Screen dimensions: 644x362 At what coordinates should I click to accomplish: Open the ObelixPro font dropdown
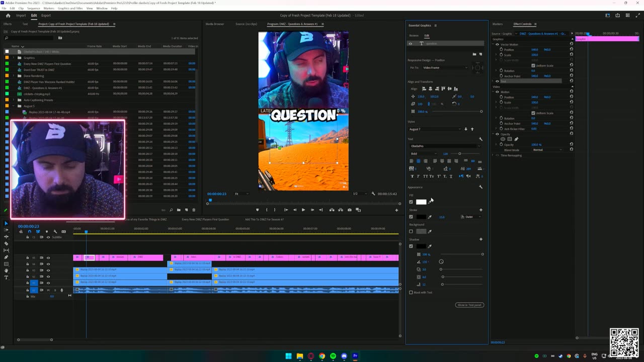pyautogui.click(x=445, y=146)
